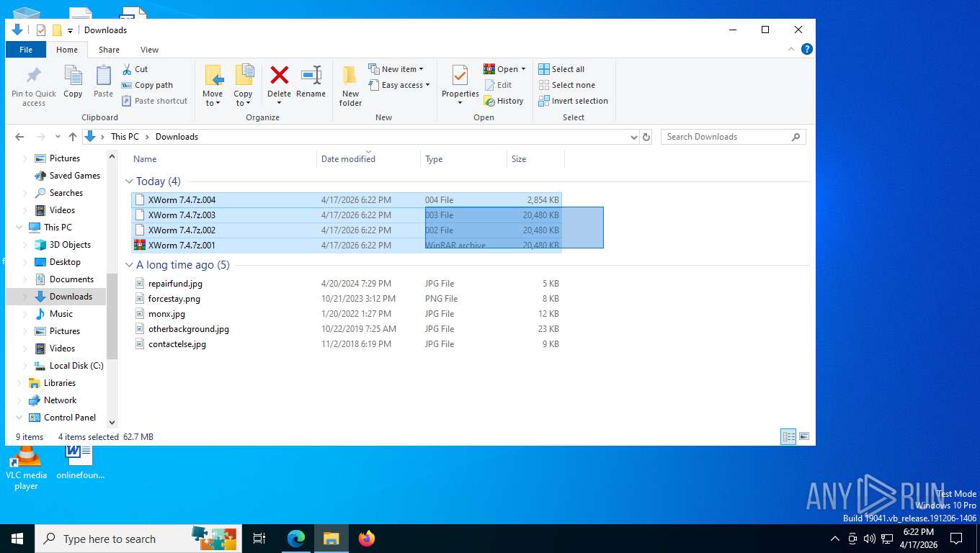Viewport: 980px width, 553px height.
Task: Switch to the Share tab
Action: coord(110,50)
